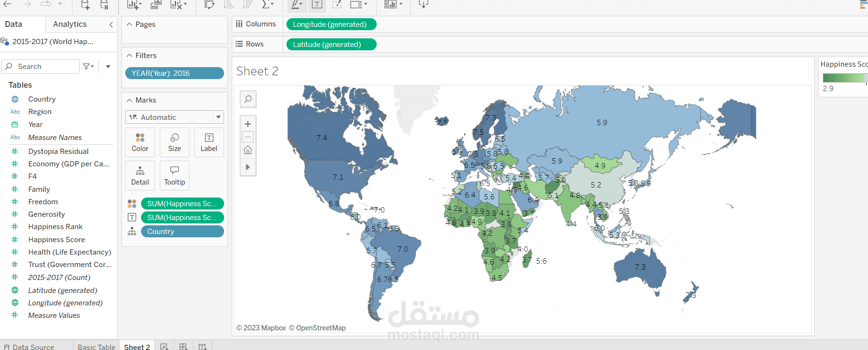This screenshot has width=868, height=350.
Task: Click the map search magnifier button
Action: click(248, 99)
